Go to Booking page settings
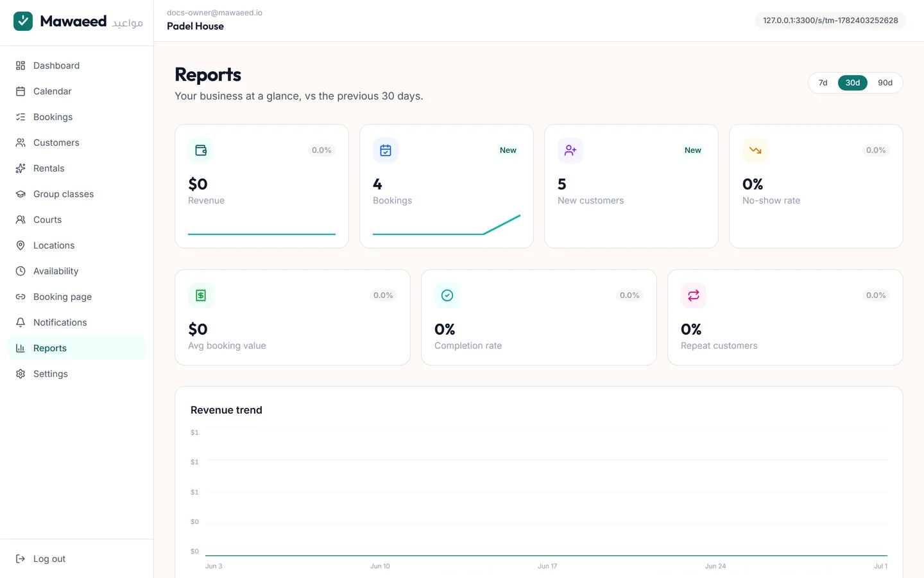 [x=77, y=297]
